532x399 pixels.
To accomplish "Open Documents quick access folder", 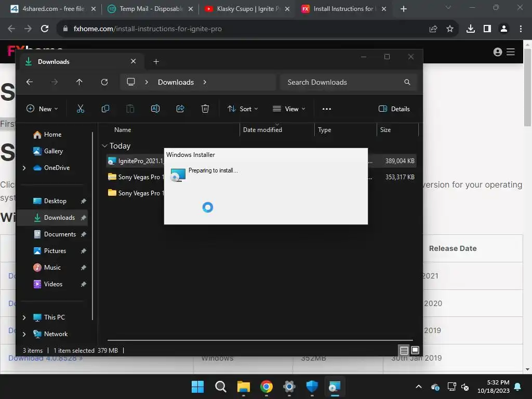I will pyautogui.click(x=60, y=234).
